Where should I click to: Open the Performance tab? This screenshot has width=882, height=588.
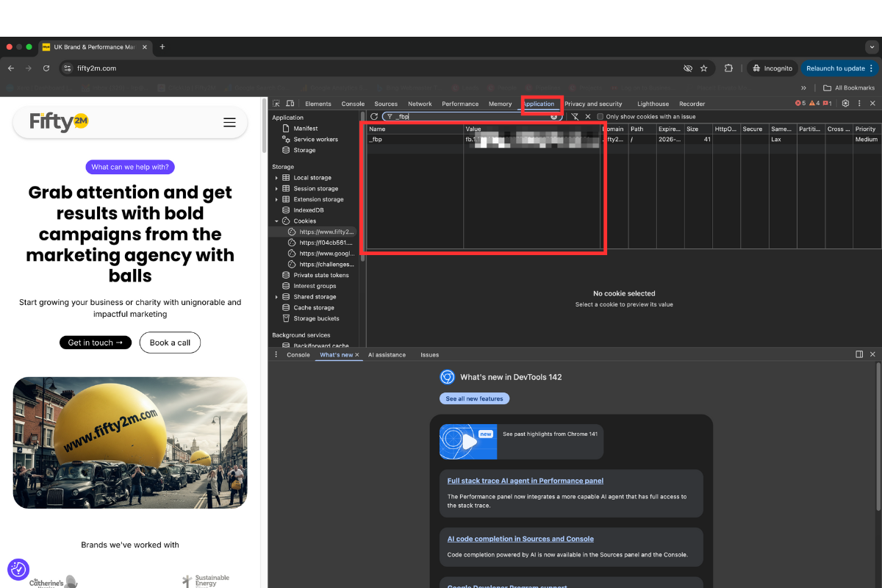coord(460,104)
